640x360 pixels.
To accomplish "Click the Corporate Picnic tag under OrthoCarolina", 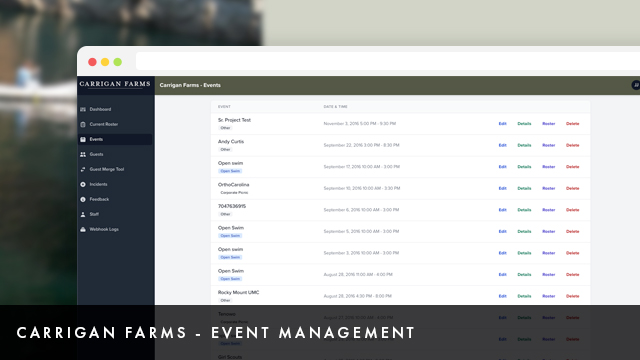I will 234,193.
